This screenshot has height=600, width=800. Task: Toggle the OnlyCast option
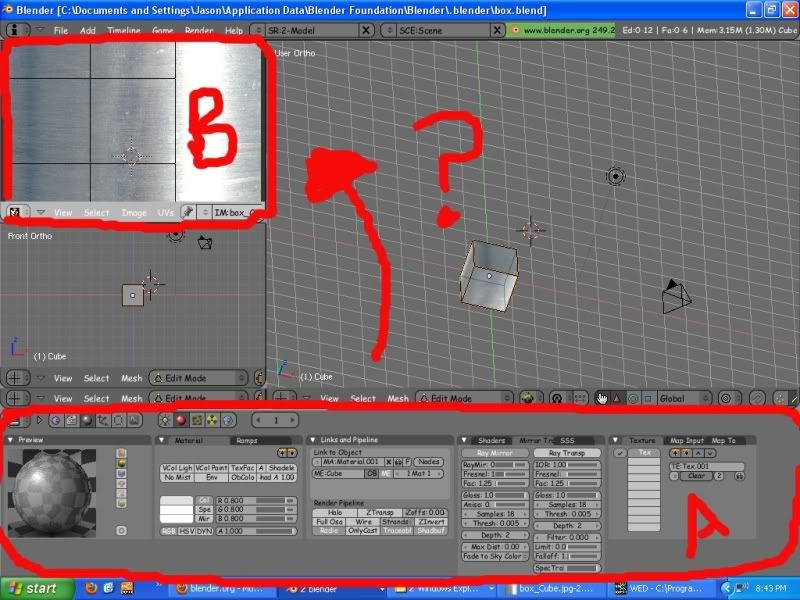pyautogui.click(x=363, y=531)
